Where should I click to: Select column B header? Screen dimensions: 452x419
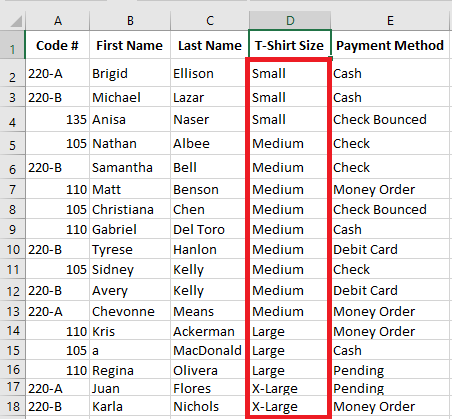coord(130,21)
